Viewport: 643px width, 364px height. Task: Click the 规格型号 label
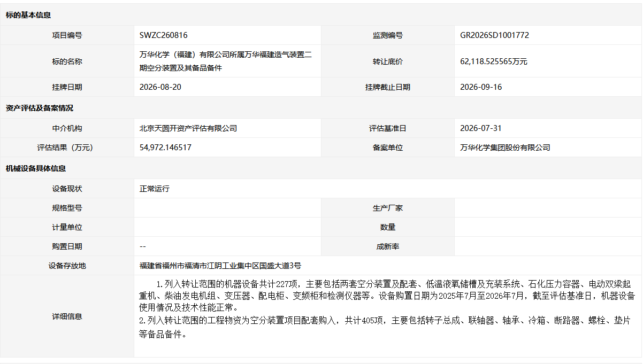pyautogui.click(x=67, y=208)
